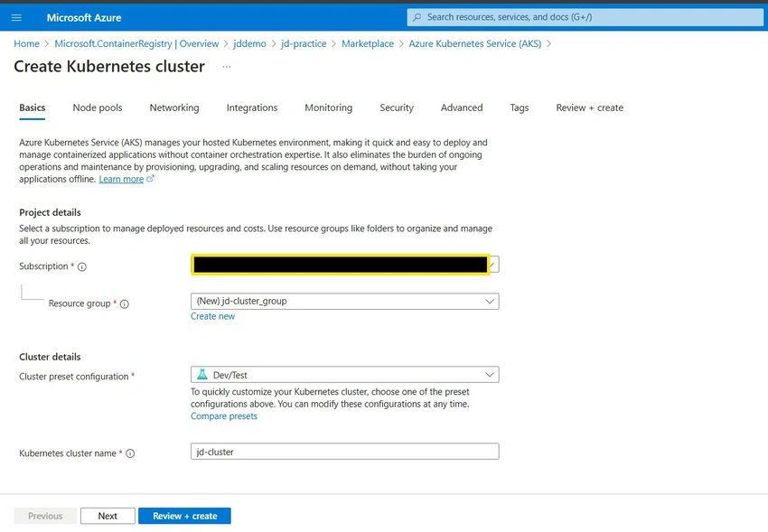Click the Create Kubernetes cluster title
The width and height of the screenshot is (768, 532).
tap(109, 67)
